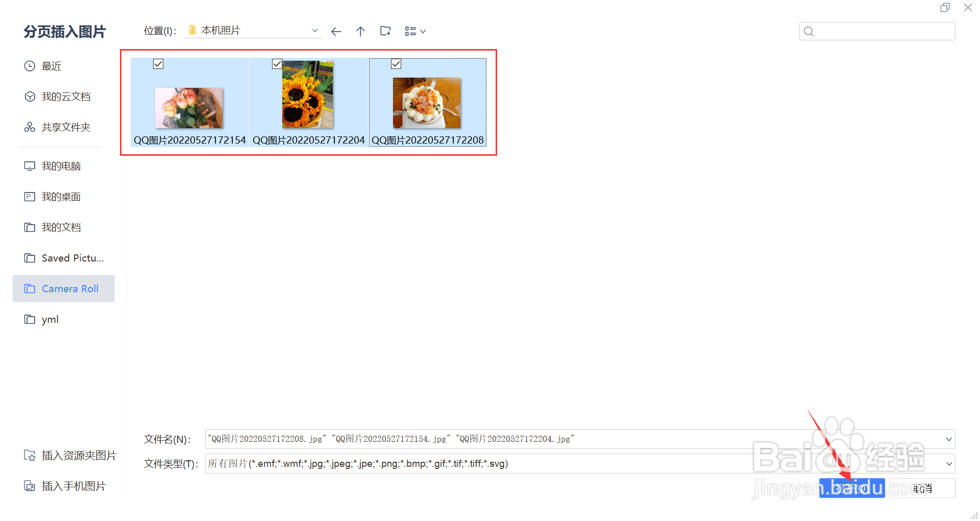Open the 文件类型 combo box
This screenshot has width=980, height=521.
point(580,464)
